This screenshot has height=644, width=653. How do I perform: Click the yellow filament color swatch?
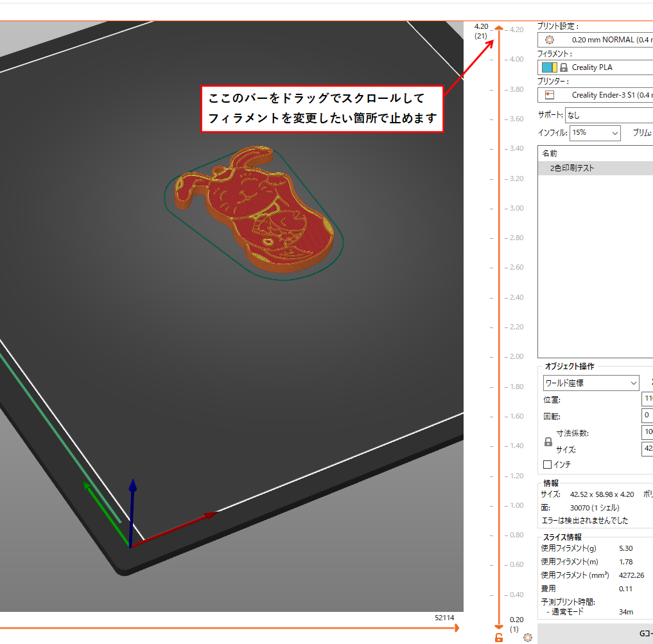click(x=555, y=67)
